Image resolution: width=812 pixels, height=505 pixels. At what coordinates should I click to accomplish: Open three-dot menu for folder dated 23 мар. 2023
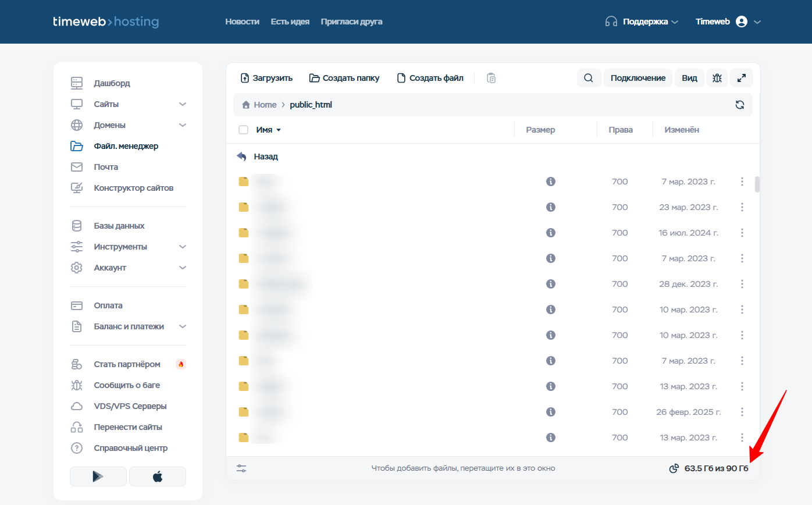[742, 207]
